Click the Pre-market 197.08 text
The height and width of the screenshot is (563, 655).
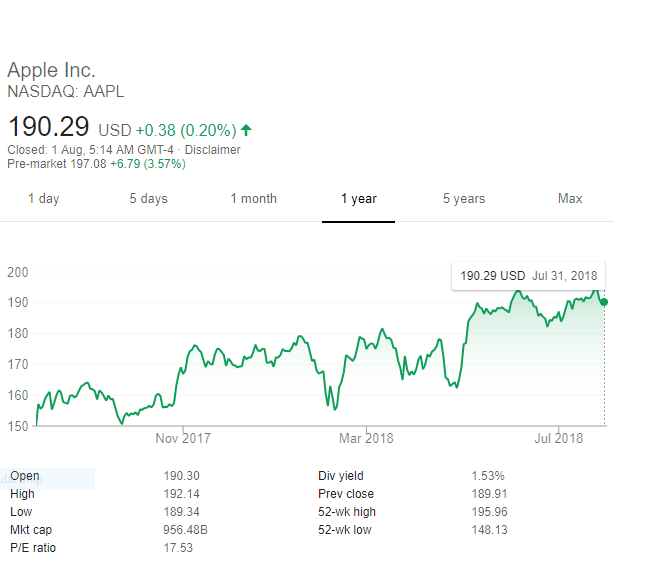coord(57,164)
